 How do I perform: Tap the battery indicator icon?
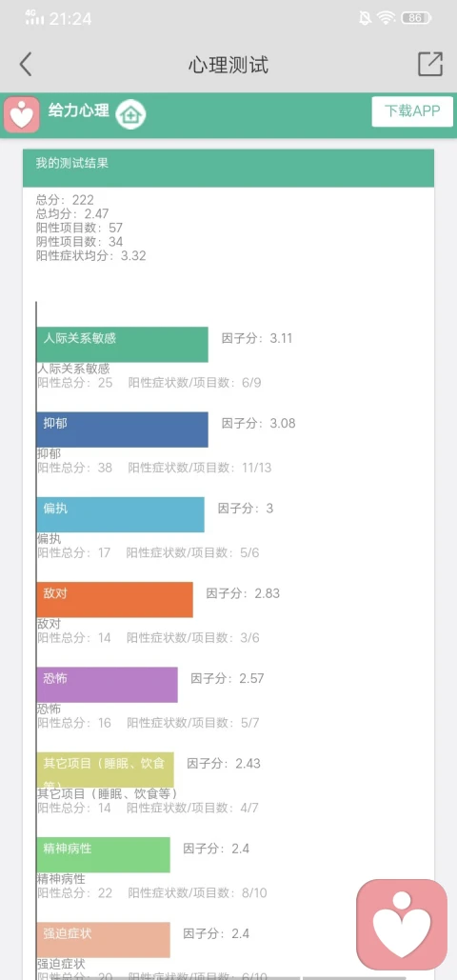pyautogui.click(x=416, y=18)
